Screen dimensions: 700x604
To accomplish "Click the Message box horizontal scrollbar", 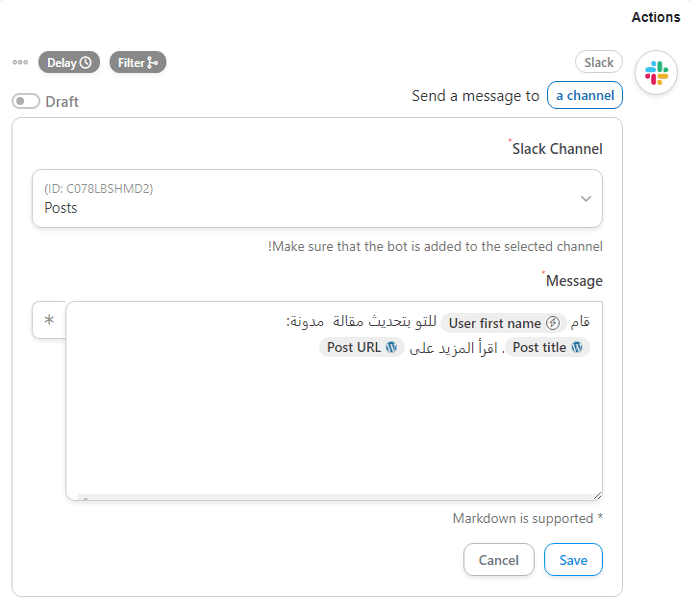I will pyautogui.click(x=330, y=496).
